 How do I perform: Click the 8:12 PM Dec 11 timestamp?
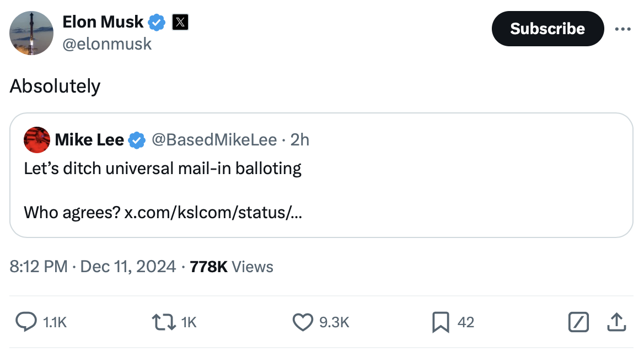[94, 267]
